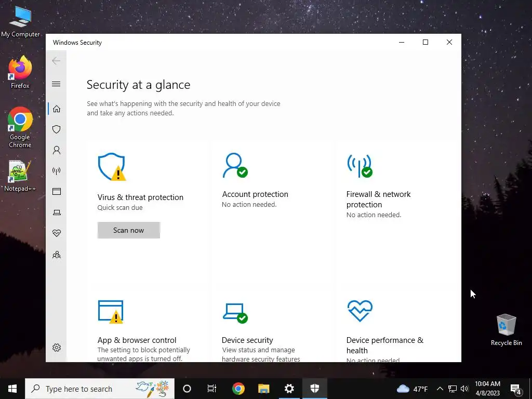Open Settings gear in Windows Security sidebar
Image resolution: width=532 pixels, height=399 pixels.
coord(56,348)
